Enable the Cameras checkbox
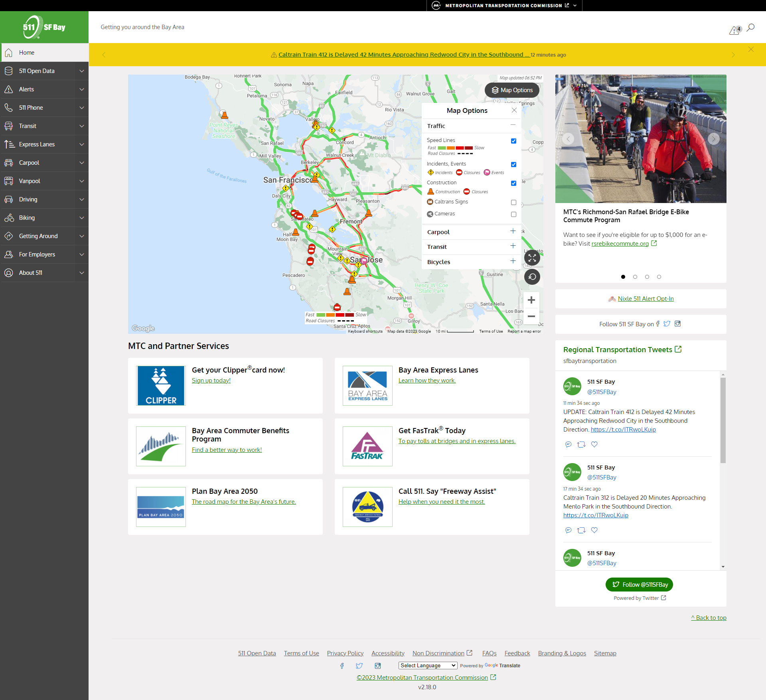The width and height of the screenshot is (766, 700). pyautogui.click(x=513, y=215)
